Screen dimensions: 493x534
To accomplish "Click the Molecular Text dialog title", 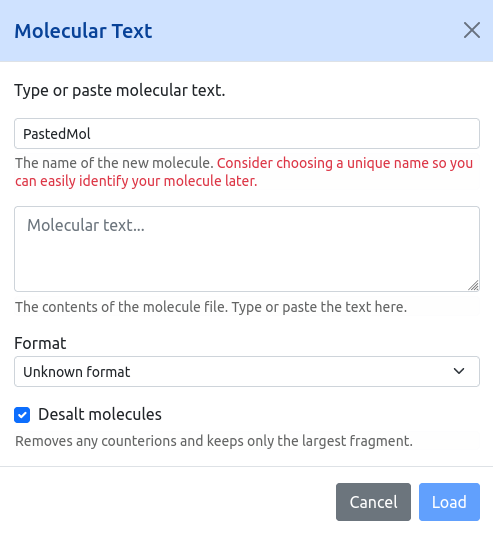I will click(83, 31).
